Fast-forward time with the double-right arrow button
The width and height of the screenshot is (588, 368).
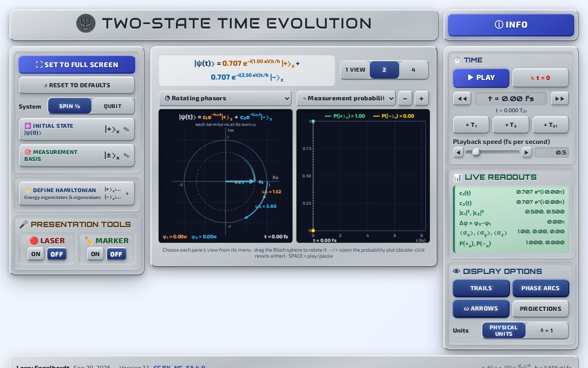coord(560,98)
